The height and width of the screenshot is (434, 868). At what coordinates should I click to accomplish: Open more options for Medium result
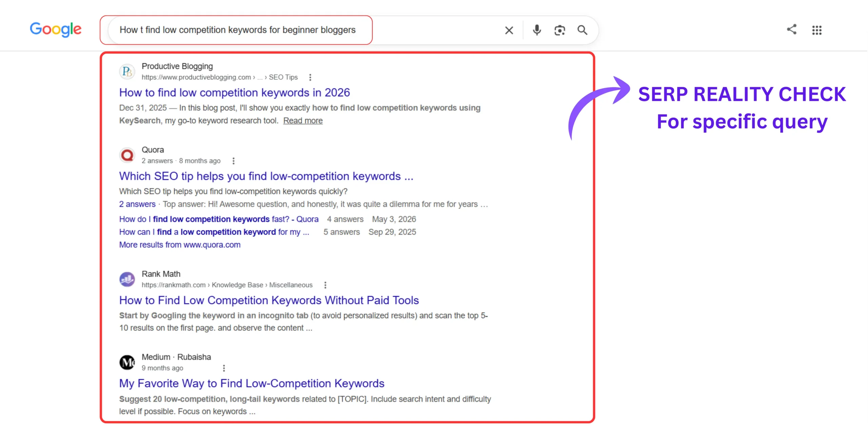[x=224, y=368]
